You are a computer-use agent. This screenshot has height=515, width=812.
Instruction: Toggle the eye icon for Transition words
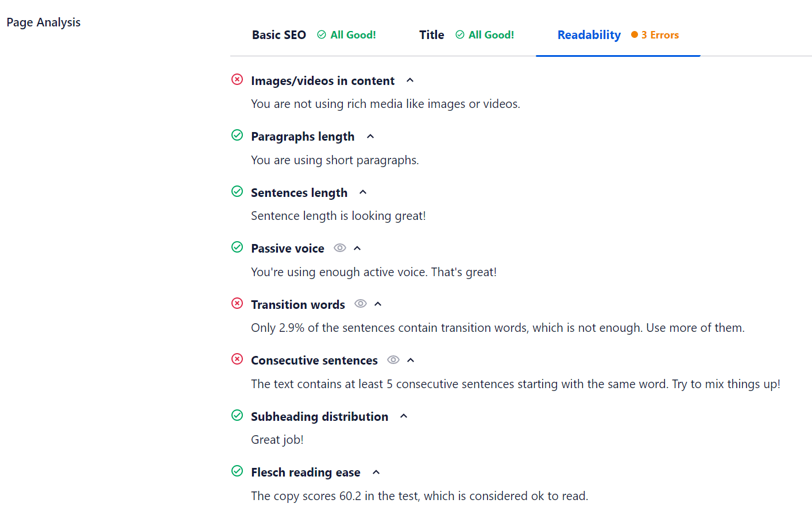[x=360, y=304]
